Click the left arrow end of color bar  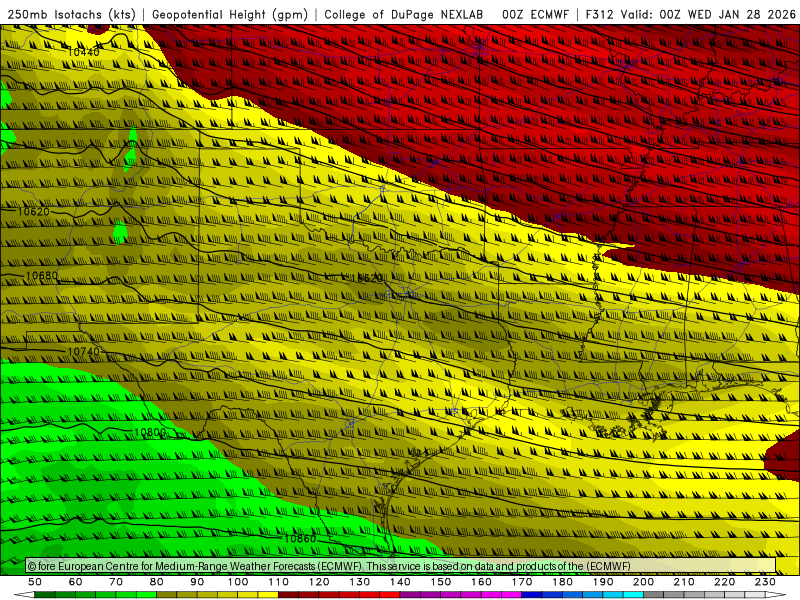coord(24,595)
